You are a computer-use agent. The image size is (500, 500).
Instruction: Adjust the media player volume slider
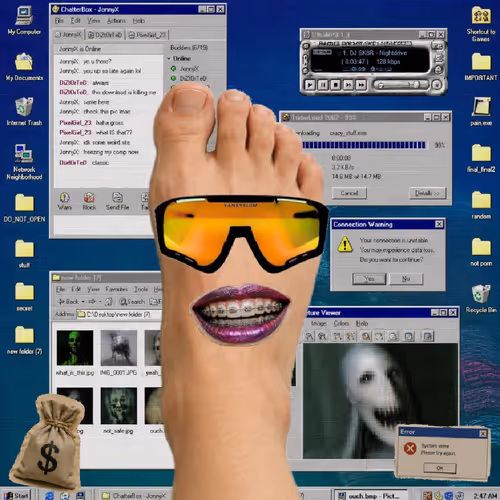(x=401, y=85)
